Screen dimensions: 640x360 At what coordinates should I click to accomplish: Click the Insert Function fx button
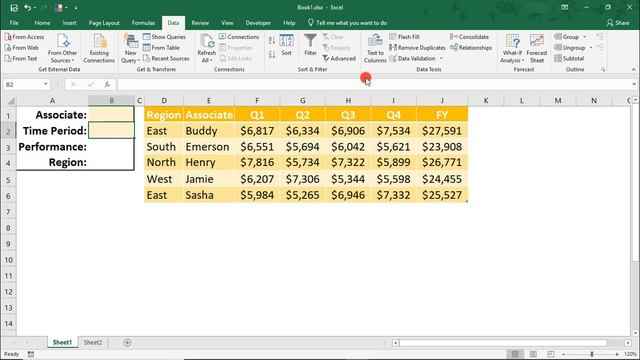click(x=107, y=84)
